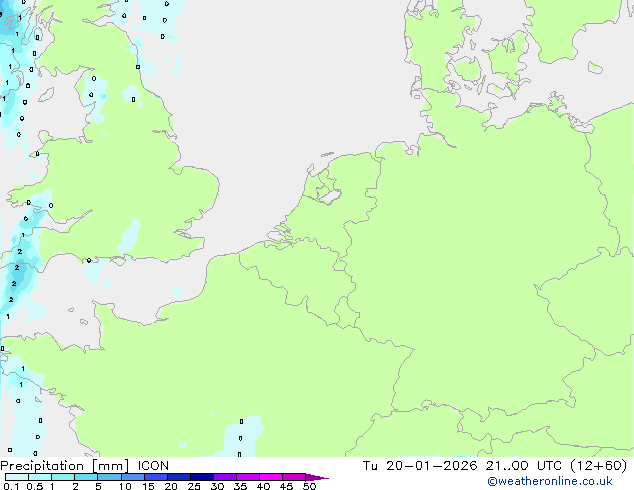Screen dimensions: 634x490
Task: Pick the 10–15 mm blue legend swatch
Action: (132, 477)
